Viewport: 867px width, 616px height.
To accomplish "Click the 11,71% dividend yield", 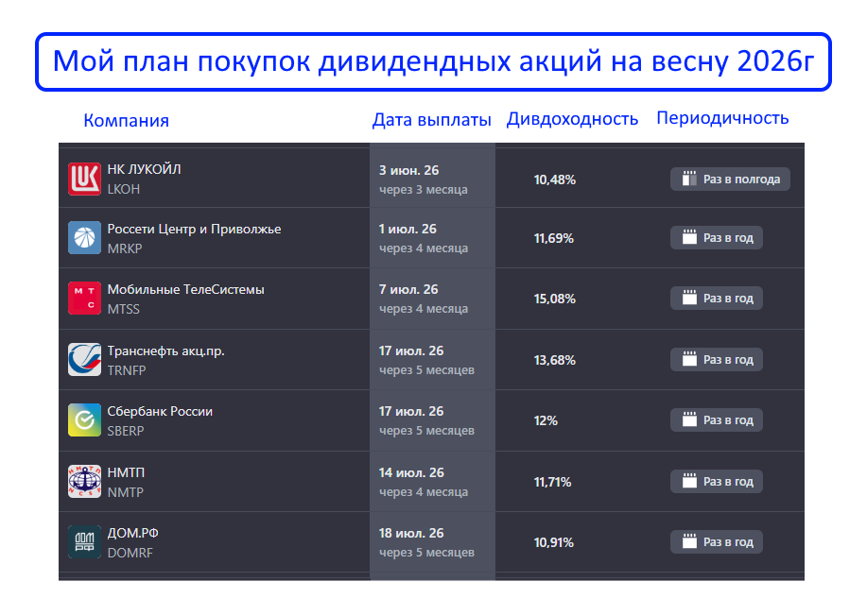I will pyautogui.click(x=552, y=482).
